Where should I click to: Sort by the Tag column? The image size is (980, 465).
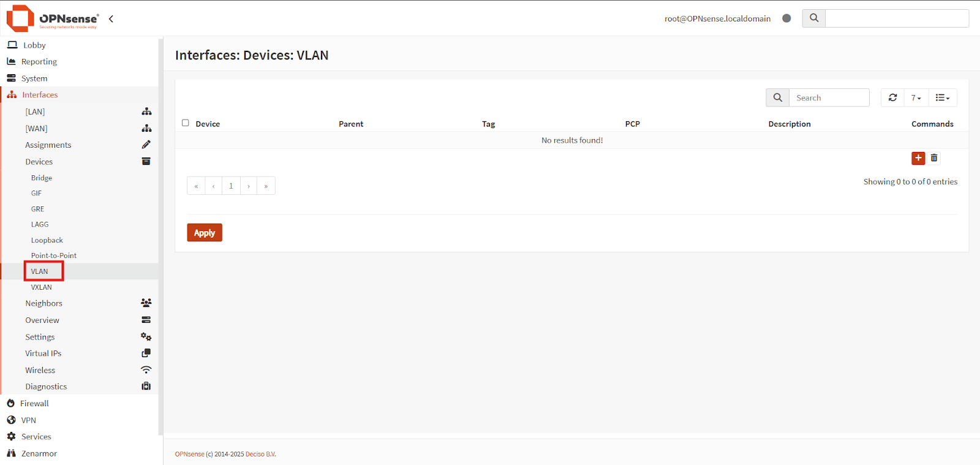click(488, 124)
